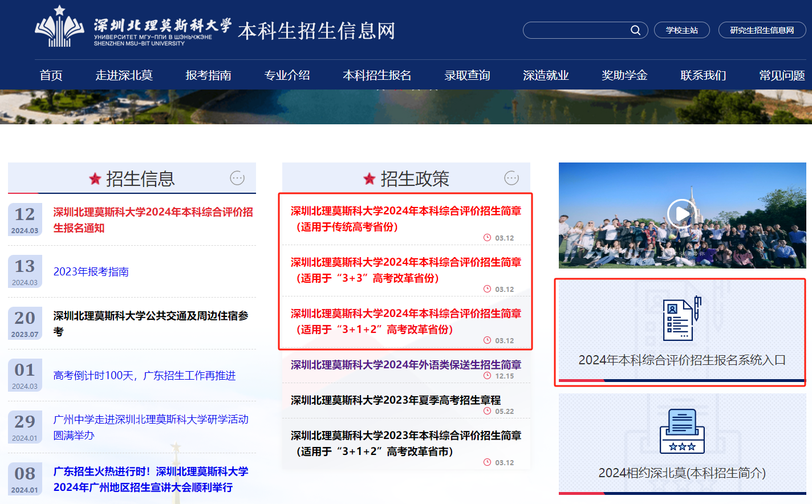Click the 报名系统入口 document-and-pen icon

coord(681,318)
